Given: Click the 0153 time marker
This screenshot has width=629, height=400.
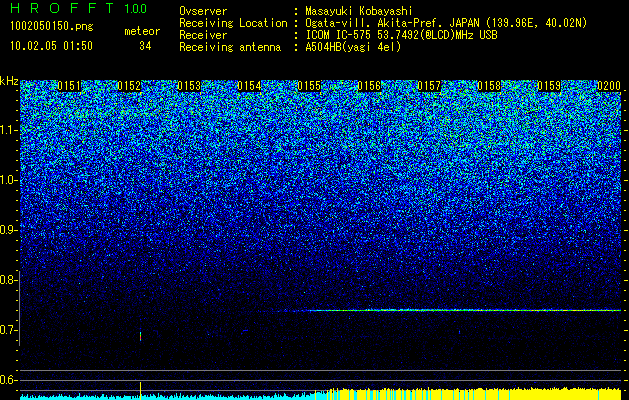Looking at the screenshot, I should point(189,86).
